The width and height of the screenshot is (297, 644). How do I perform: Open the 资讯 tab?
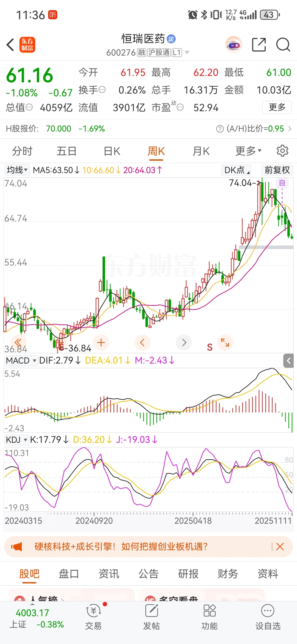point(109,574)
